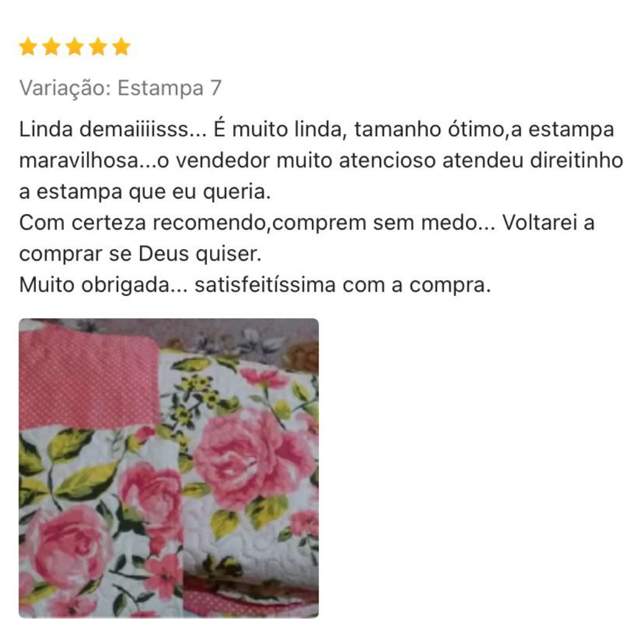Click the first rating star

(x=29, y=47)
